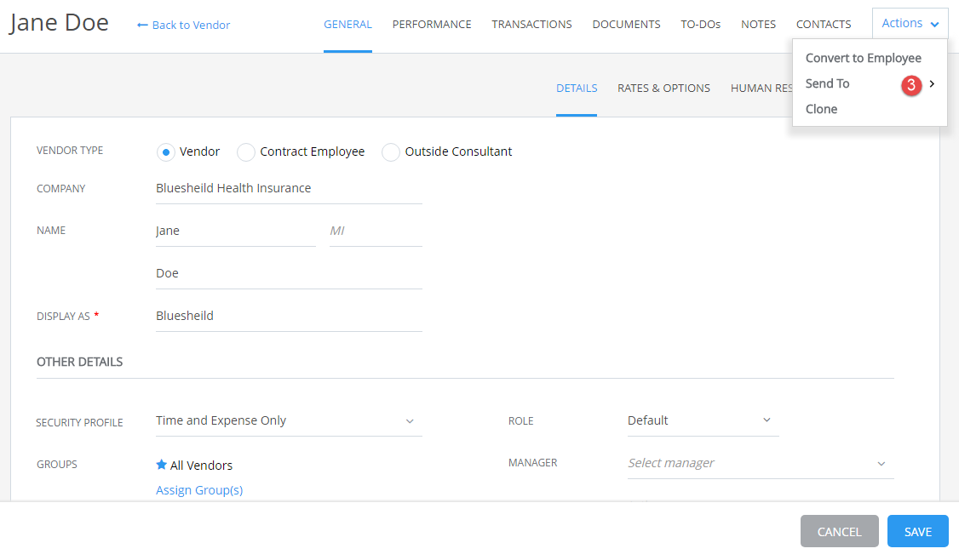The width and height of the screenshot is (959, 560).
Task: Open the RATES & OPTIONS sub-tab
Action: [663, 88]
